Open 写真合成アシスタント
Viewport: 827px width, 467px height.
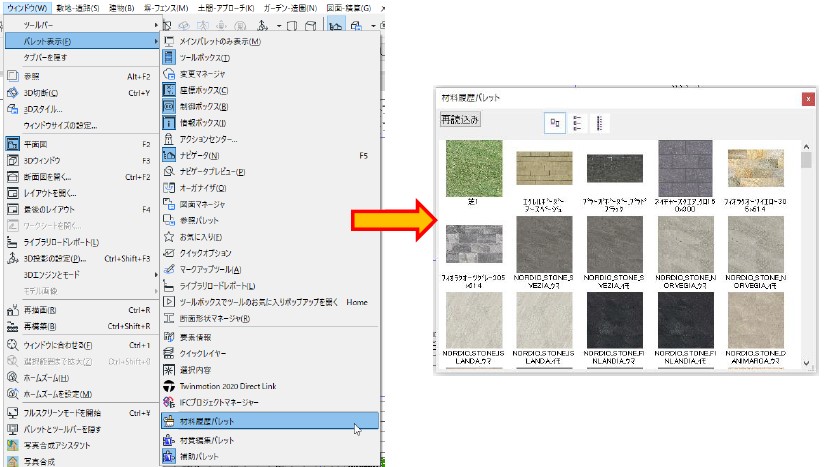tap(82, 445)
